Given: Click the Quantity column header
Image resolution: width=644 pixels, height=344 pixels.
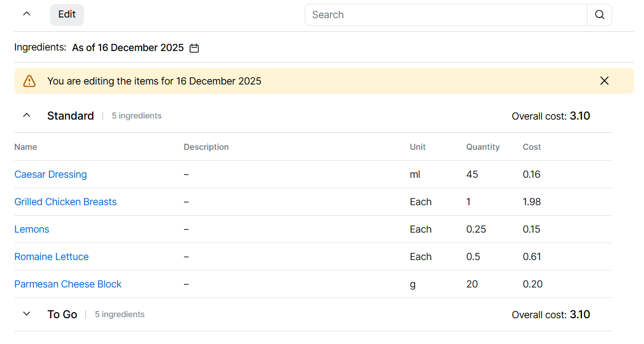Looking at the screenshot, I should pyautogui.click(x=483, y=147).
